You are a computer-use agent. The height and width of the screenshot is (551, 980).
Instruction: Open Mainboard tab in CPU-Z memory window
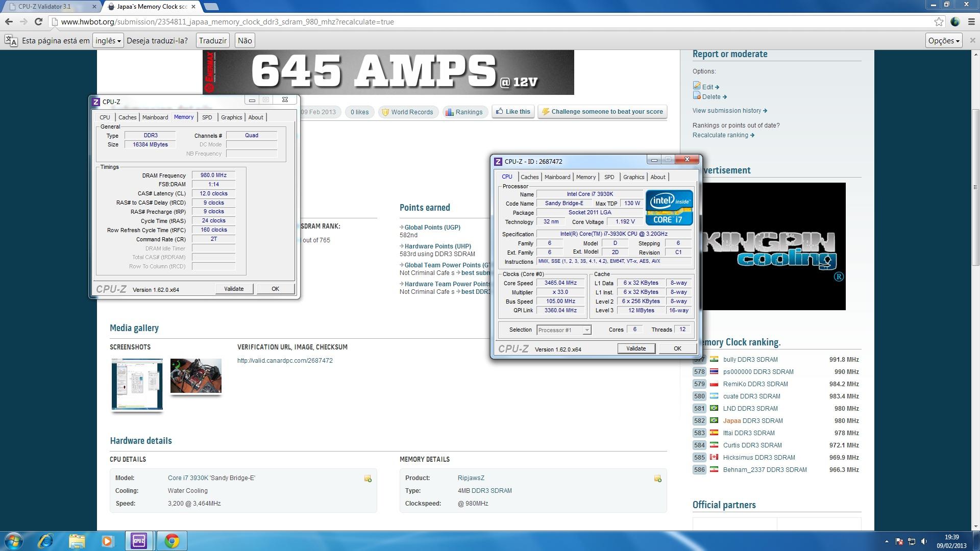tap(155, 117)
